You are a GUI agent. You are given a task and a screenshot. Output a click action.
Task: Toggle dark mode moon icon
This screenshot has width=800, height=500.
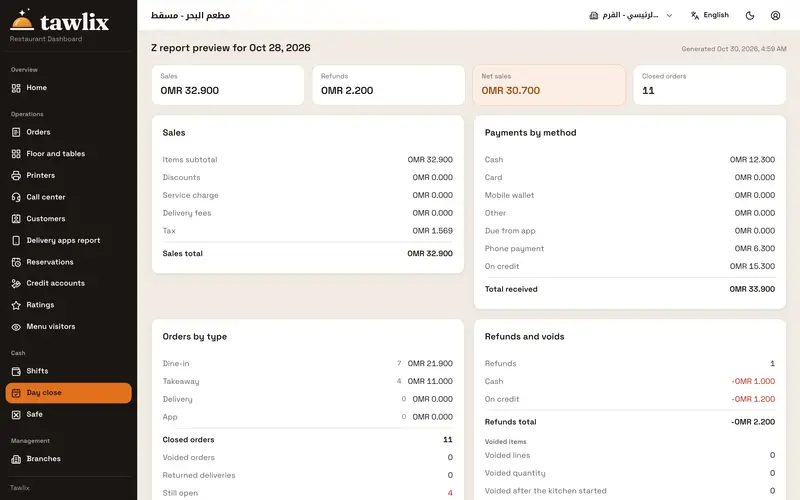click(749, 15)
